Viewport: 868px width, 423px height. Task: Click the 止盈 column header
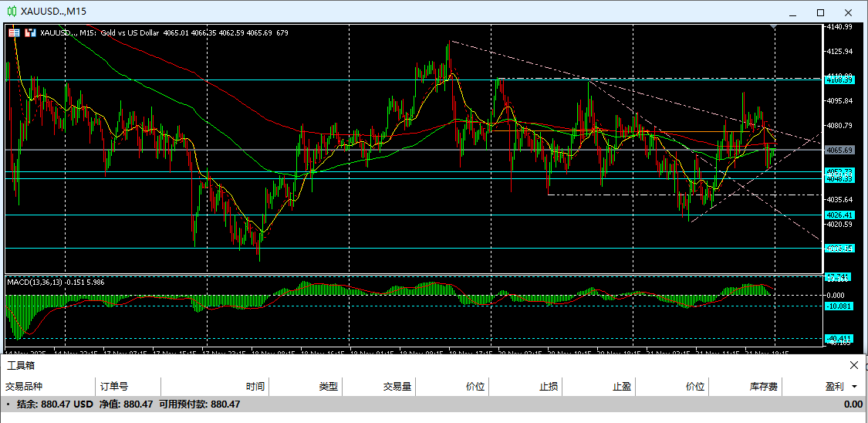(x=622, y=387)
